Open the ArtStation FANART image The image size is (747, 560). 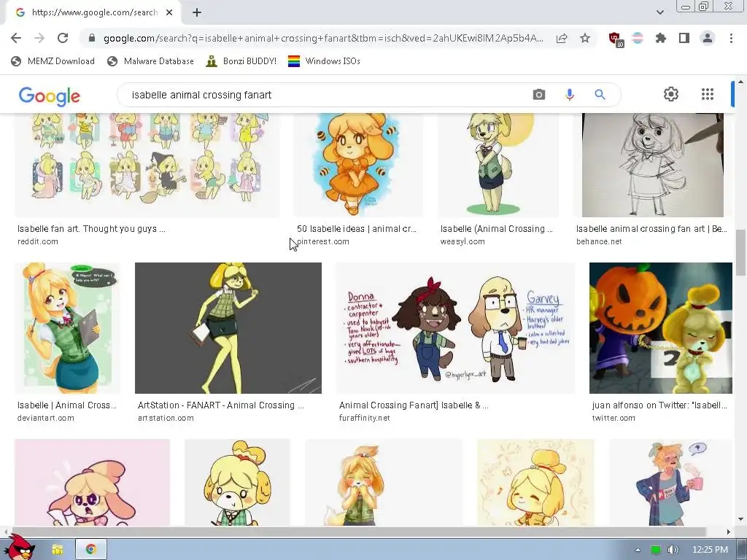[x=228, y=328]
